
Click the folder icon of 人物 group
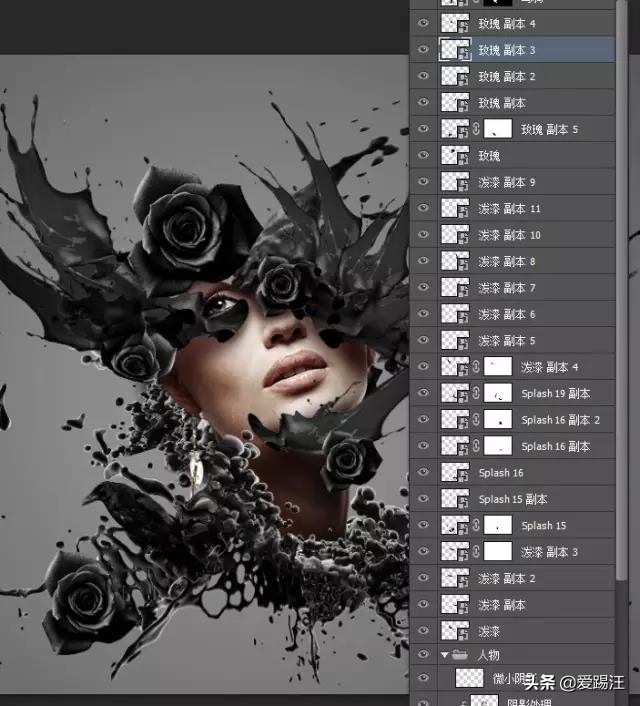pyautogui.click(x=459, y=654)
